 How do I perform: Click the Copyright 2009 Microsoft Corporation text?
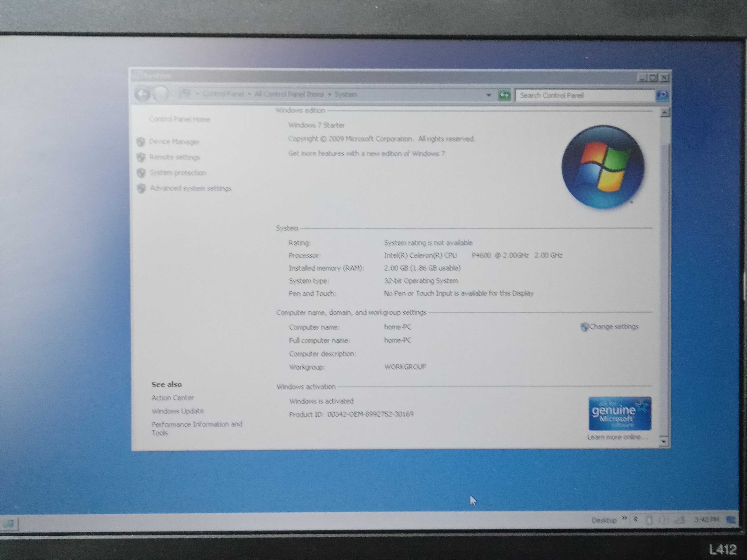382,139
